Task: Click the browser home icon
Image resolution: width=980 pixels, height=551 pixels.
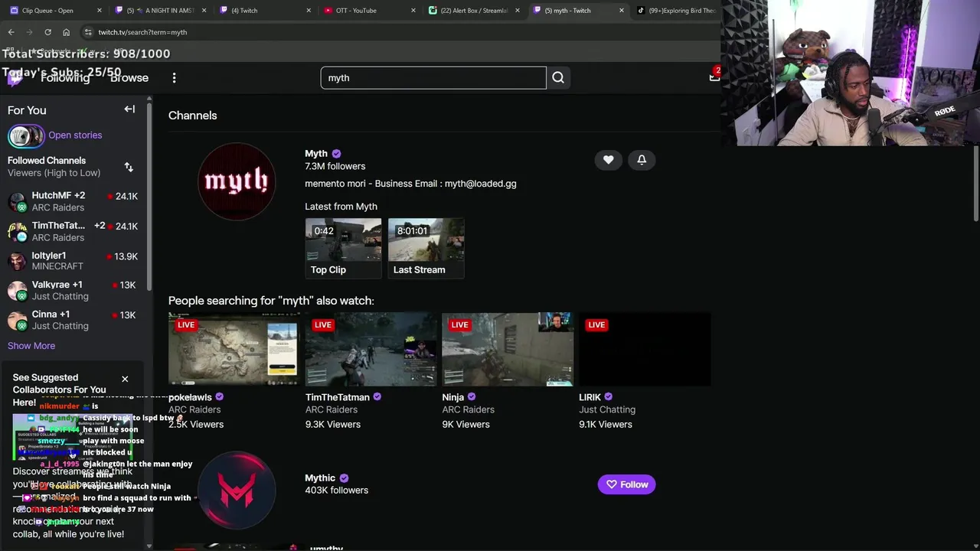Action: point(66,32)
